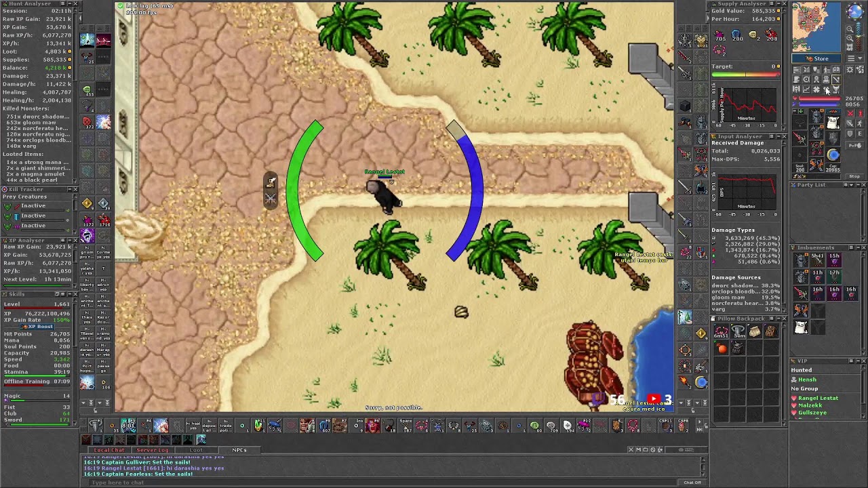Toggle the PvP mode button
The width and height of the screenshot is (868, 488).
(x=854, y=145)
